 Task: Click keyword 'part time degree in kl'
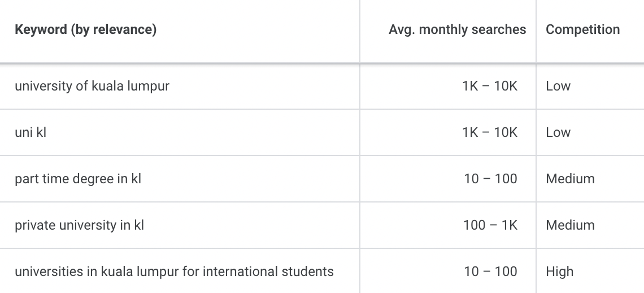coord(78,179)
